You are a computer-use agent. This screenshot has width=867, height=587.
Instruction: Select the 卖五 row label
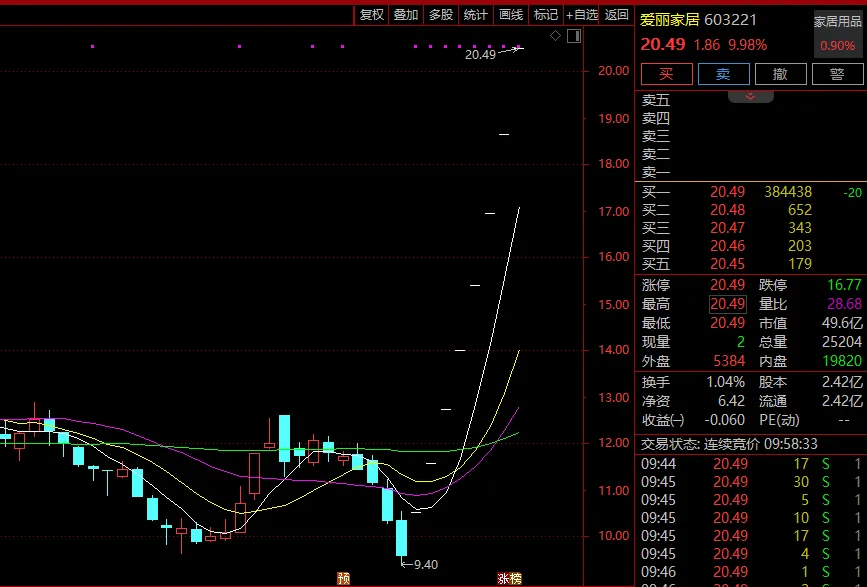click(x=656, y=100)
